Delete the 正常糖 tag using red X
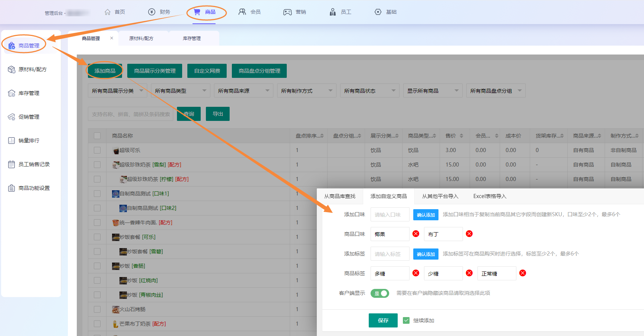This screenshot has width=644, height=336. pos(523,273)
